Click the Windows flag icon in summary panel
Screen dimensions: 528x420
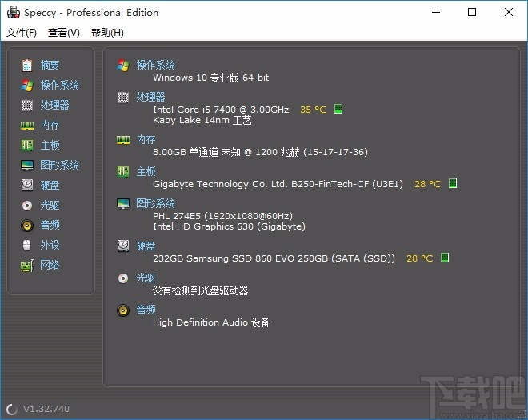[123, 65]
